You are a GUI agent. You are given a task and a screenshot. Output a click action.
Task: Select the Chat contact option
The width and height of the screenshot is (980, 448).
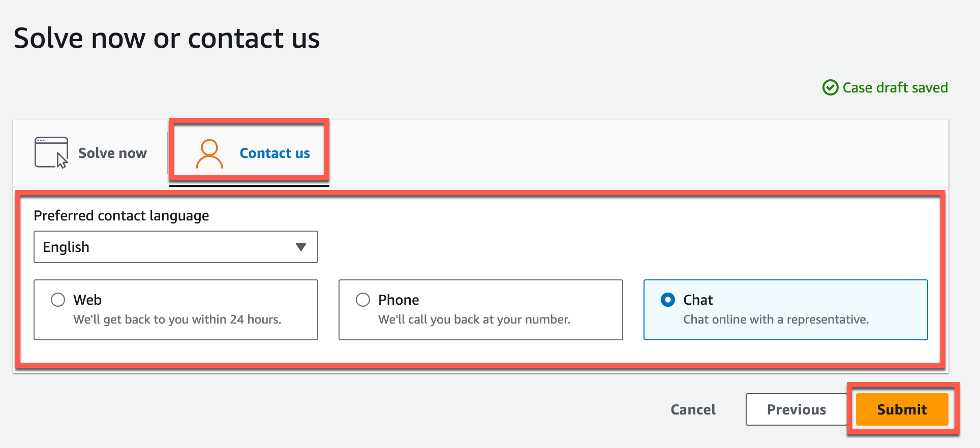[x=667, y=300]
